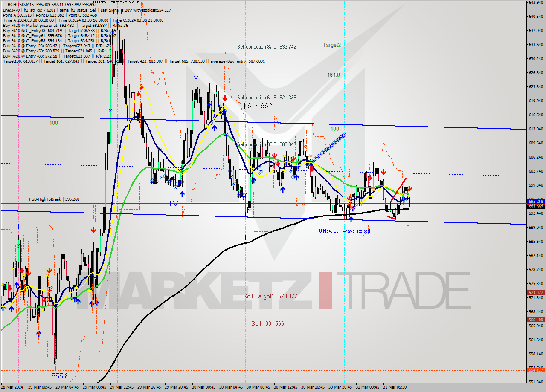Select the '0 New Buy Wave started' text
Screen dimensions: 546x392
(345, 231)
